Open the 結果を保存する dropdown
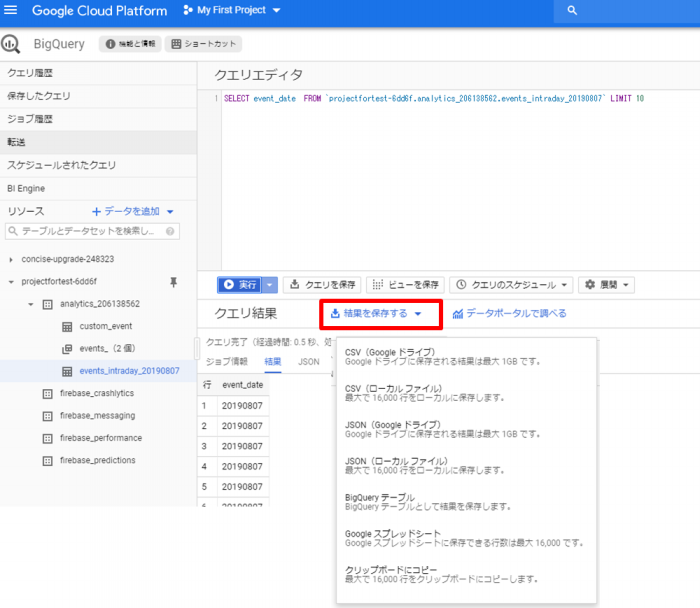The width and height of the screenshot is (700, 608). tap(376, 314)
